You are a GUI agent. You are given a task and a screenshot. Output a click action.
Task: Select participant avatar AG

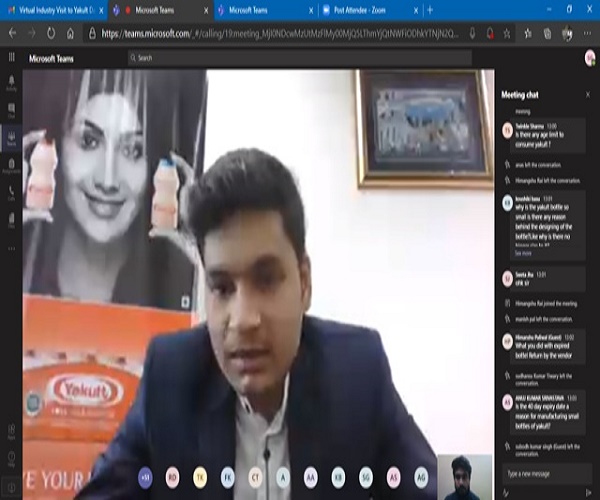pyautogui.click(x=421, y=477)
